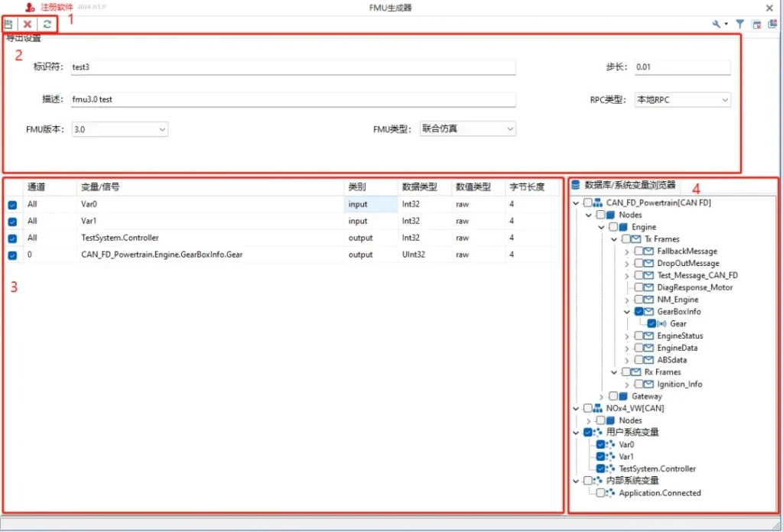The width and height of the screenshot is (783, 532).
Task: Uncheck the Var0 row checkbox in table
Action: coord(12,205)
